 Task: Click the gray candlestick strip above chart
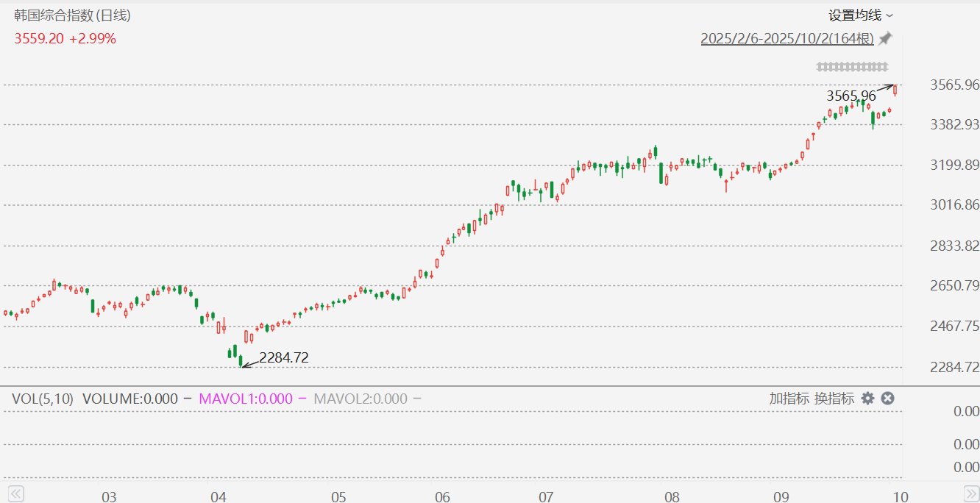852,67
